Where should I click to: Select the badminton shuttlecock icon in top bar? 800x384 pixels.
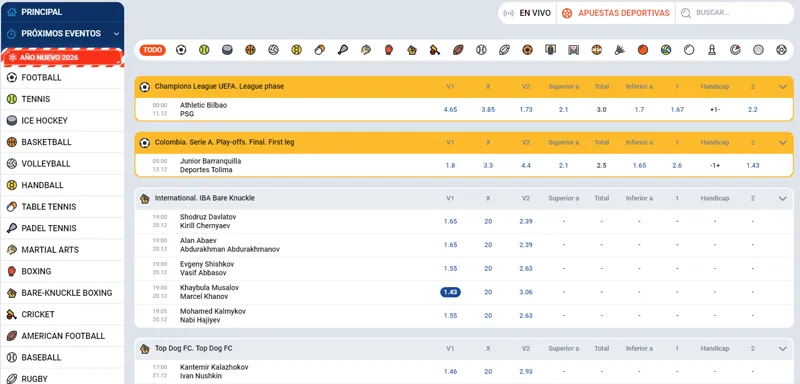pyautogui.click(x=620, y=50)
